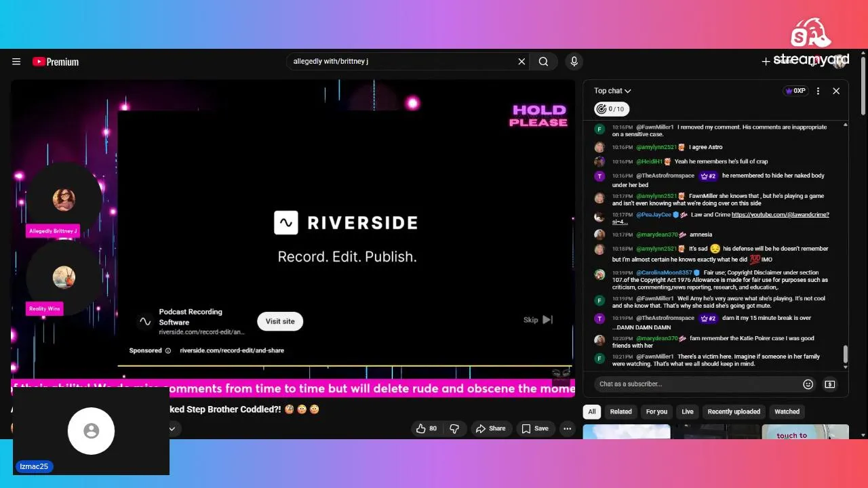Screen dimensions: 868x488
Task: Open riverside.com/record-edit/and-share sponsored link
Action: coord(232,350)
